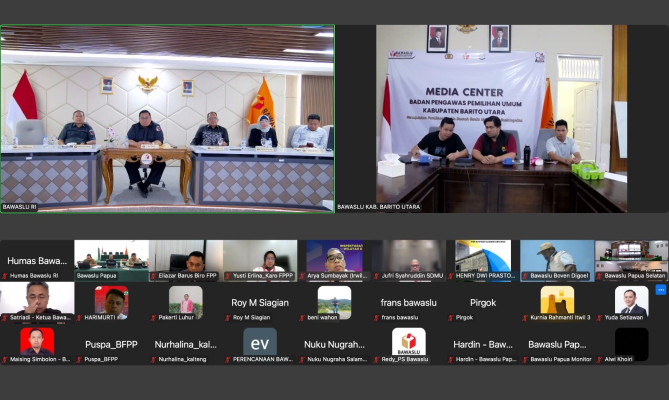
Task: Click muted mic icon next to HARIMURTI
Action: point(79,318)
